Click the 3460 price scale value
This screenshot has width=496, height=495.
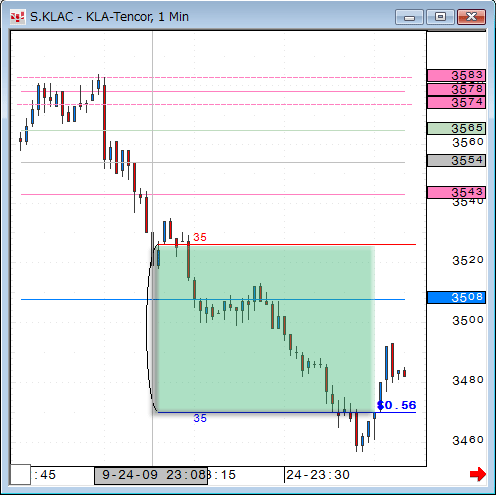(468, 440)
